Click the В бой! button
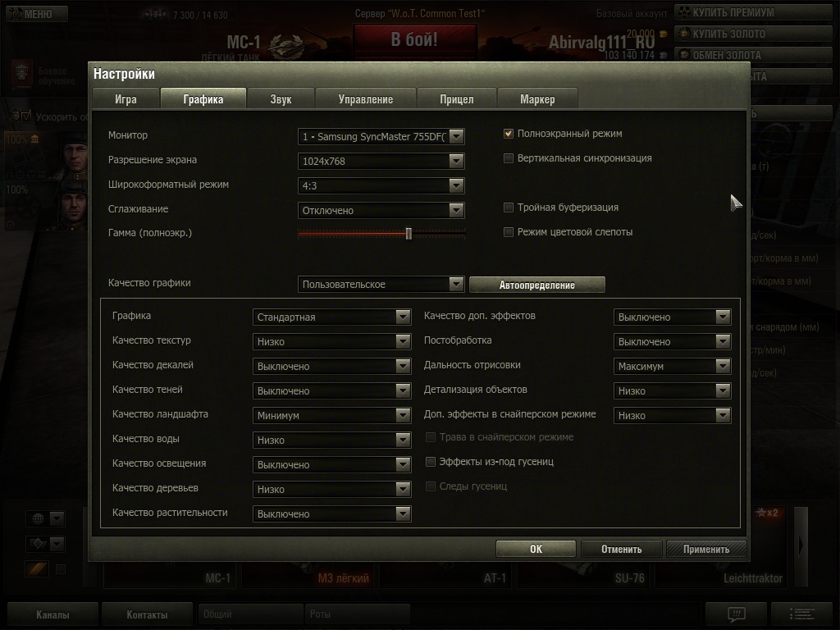The image size is (840, 630). (414, 39)
